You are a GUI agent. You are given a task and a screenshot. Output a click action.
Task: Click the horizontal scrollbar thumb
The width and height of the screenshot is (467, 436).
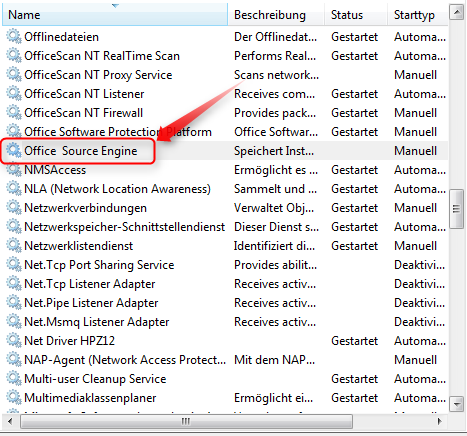tap(186, 421)
